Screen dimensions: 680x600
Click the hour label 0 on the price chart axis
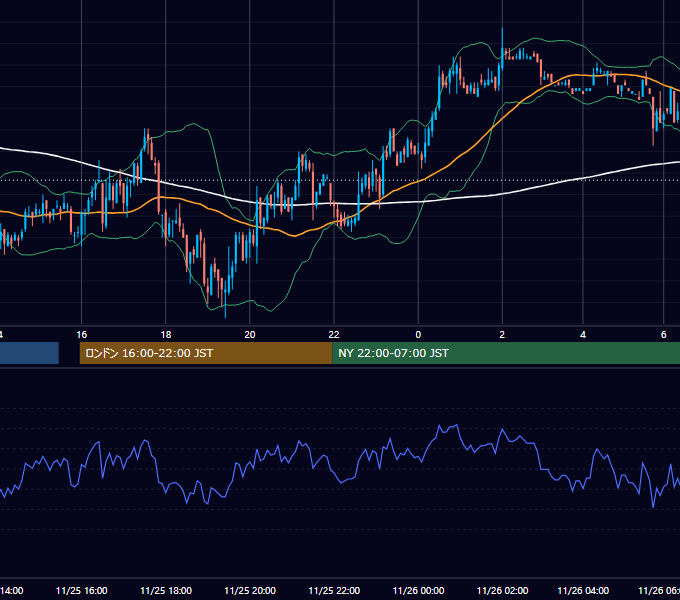tap(418, 335)
